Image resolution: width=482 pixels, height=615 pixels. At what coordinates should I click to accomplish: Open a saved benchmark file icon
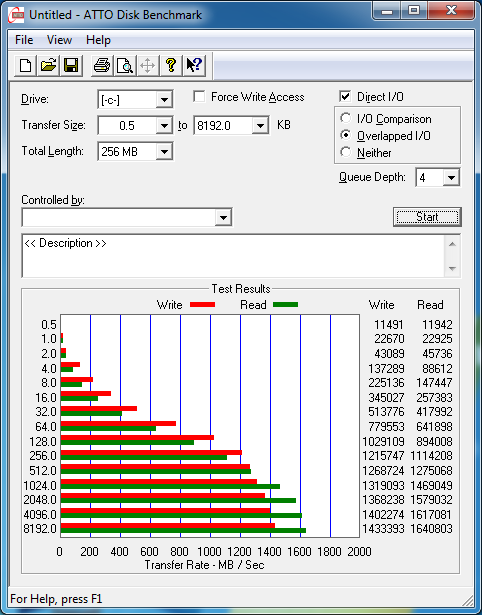48,66
